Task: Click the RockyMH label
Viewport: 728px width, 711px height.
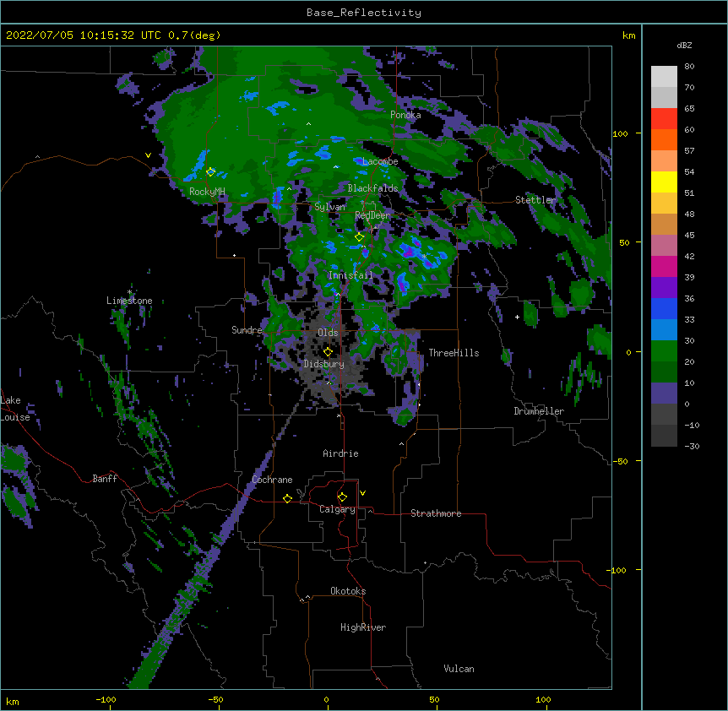Action: 207,192
